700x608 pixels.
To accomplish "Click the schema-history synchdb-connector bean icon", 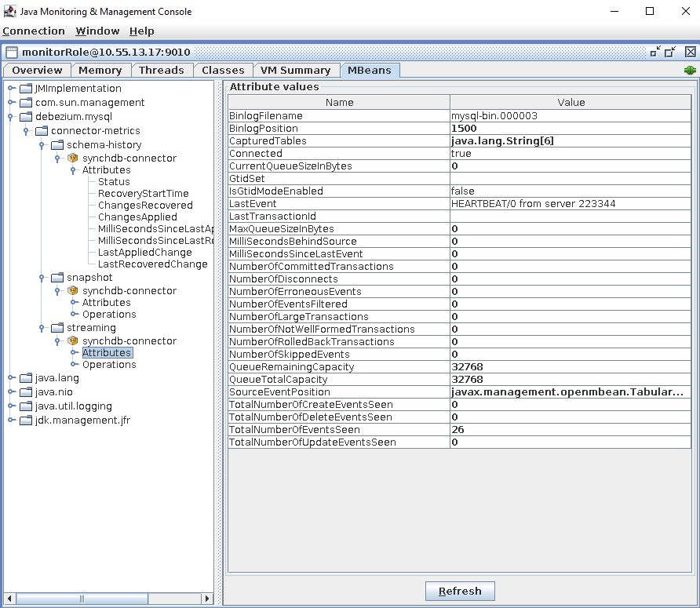I will tap(73, 158).
